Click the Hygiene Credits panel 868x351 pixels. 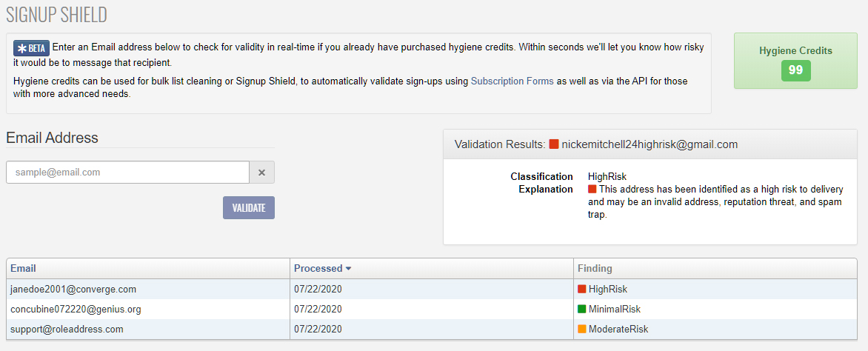click(795, 61)
